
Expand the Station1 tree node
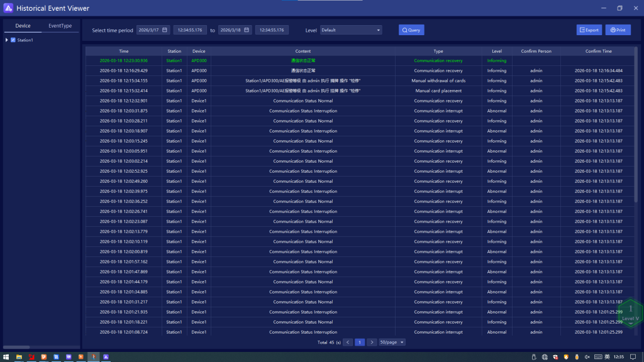point(6,40)
